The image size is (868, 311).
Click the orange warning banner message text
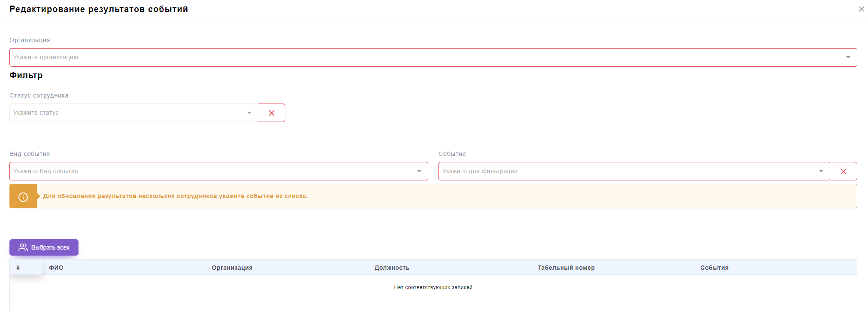[x=175, y=196]
